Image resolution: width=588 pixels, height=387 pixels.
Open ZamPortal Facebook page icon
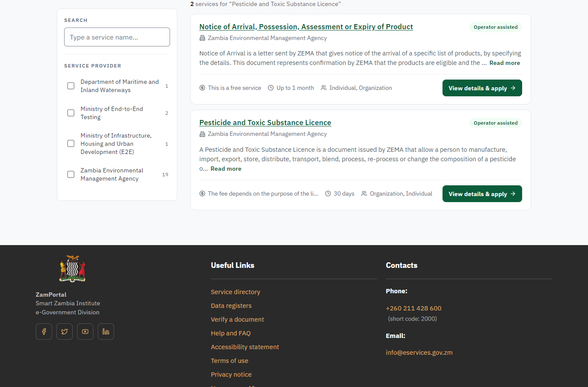[44, 332]
